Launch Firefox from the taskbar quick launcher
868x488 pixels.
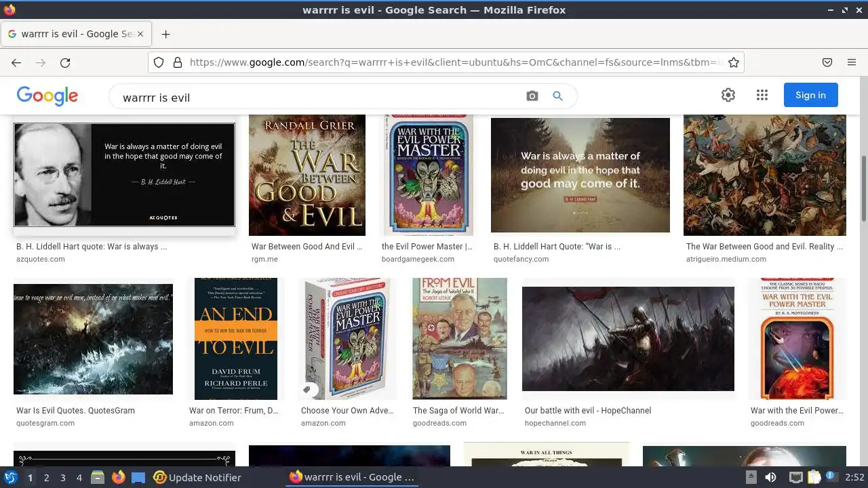click(x=118, y=477)
